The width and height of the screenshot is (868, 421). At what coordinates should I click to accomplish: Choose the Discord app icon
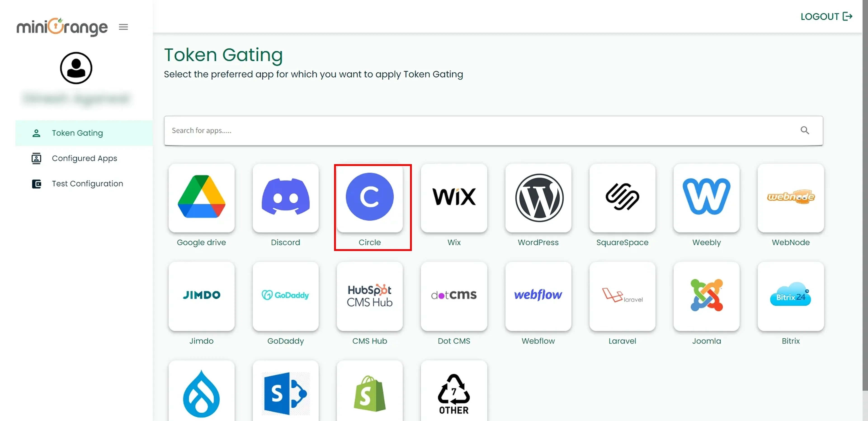tap(285, 198)
